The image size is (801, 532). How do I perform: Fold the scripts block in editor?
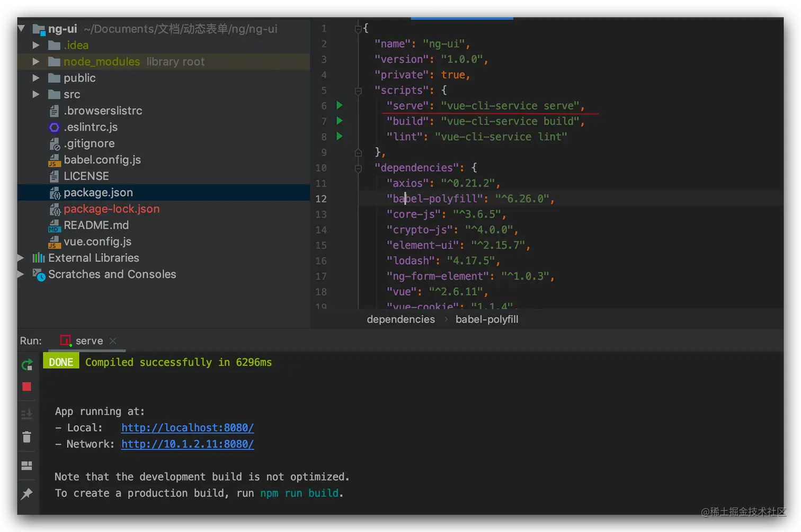[358, 91]
